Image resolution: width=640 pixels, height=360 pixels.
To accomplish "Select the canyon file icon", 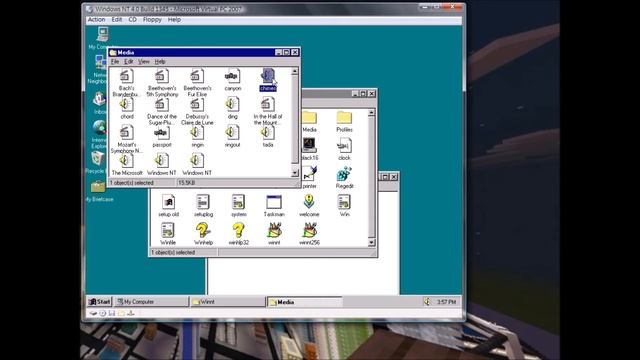I will (232, 76).
